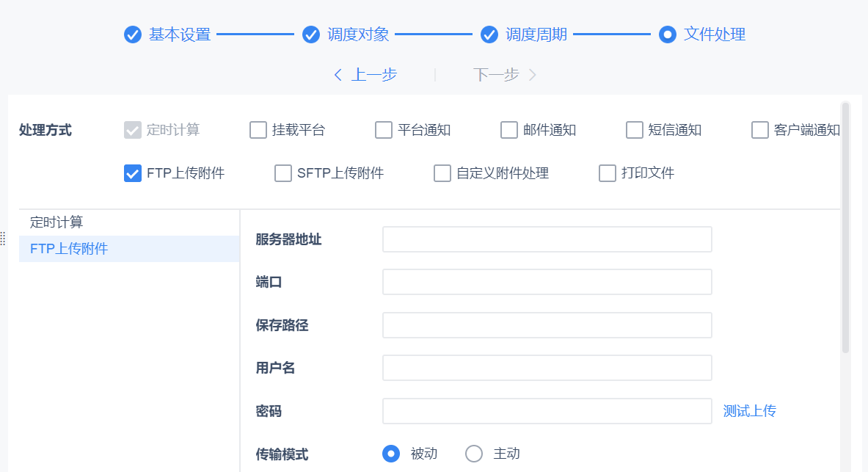868x472 pixels.
Task: Select FTP上传附件 in the left list
Action: 129,249
